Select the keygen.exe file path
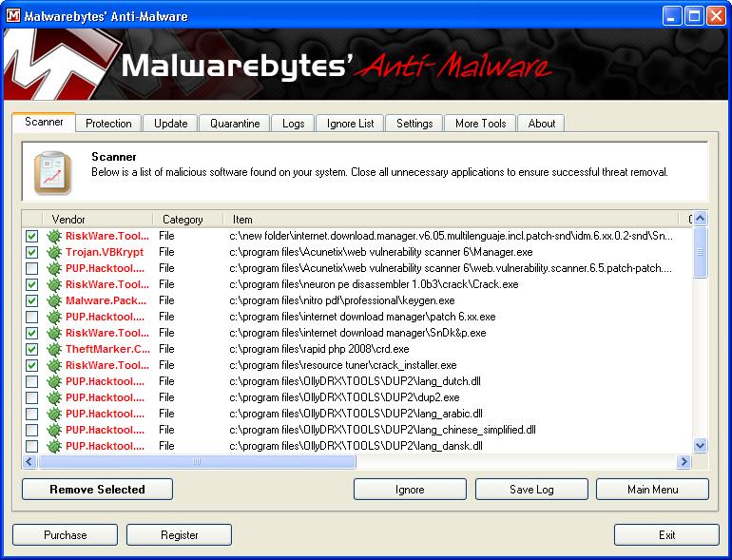The height and width of the screenshot is (560, 732). [x=341, y=300]
